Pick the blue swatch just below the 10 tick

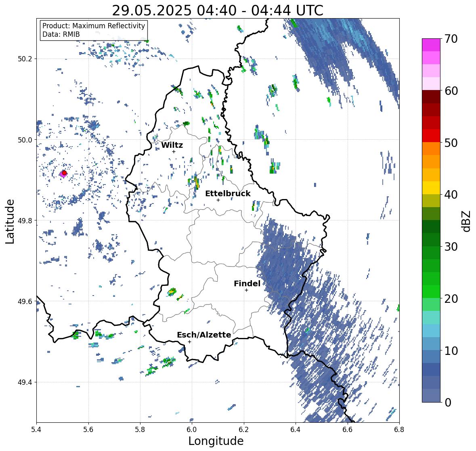coord(431,357)
